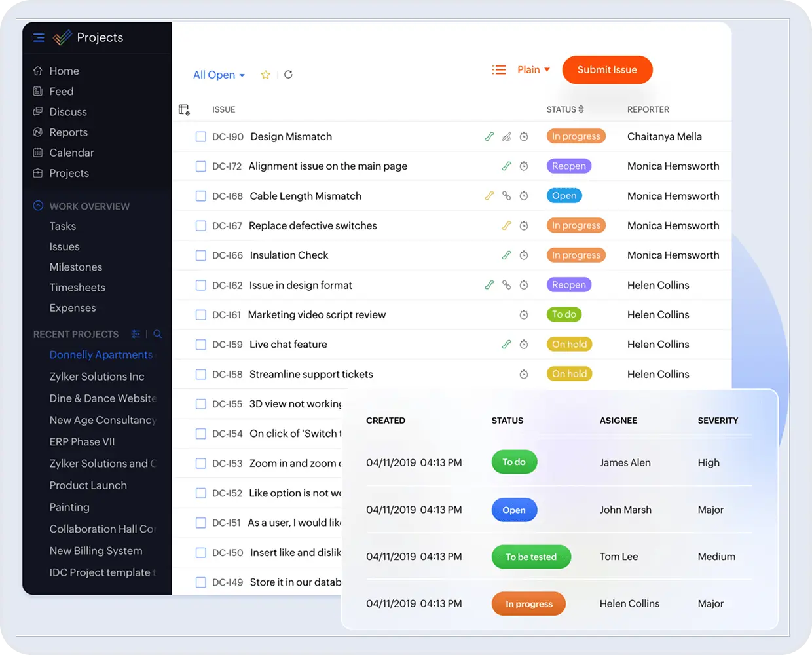Click the link icon on Cable Length Mismatch row
The height and width of the screenshot is (655, 812).
pyautogui.click(x=506, y=196)
